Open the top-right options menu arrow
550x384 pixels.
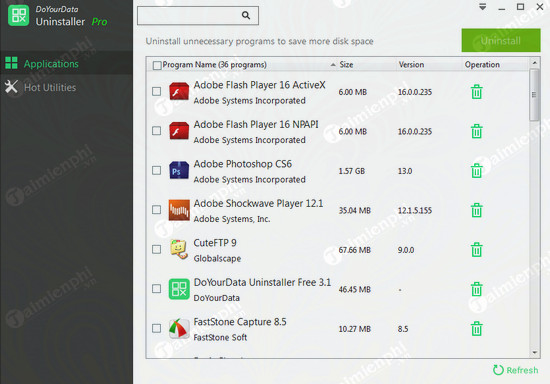click(x=483, y=7)
